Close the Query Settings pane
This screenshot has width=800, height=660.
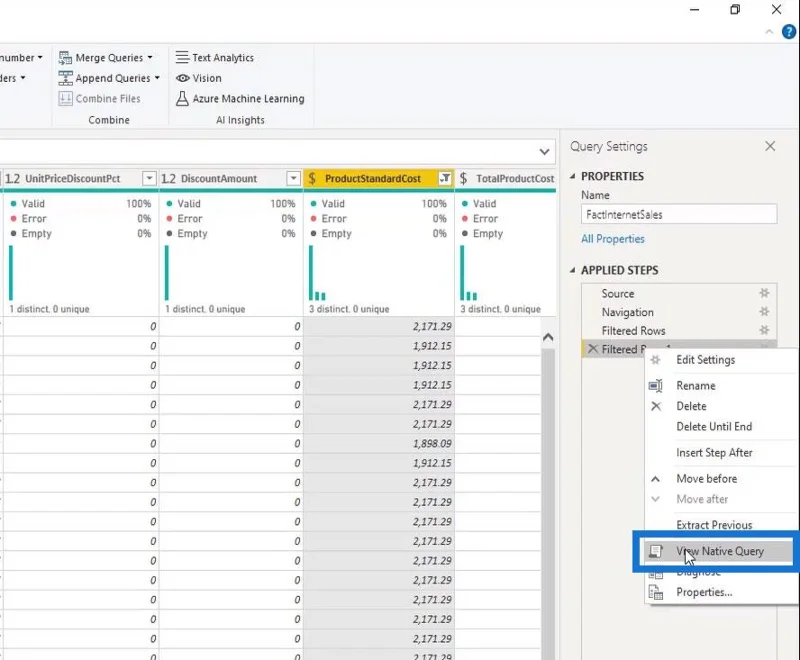[770, 146]
